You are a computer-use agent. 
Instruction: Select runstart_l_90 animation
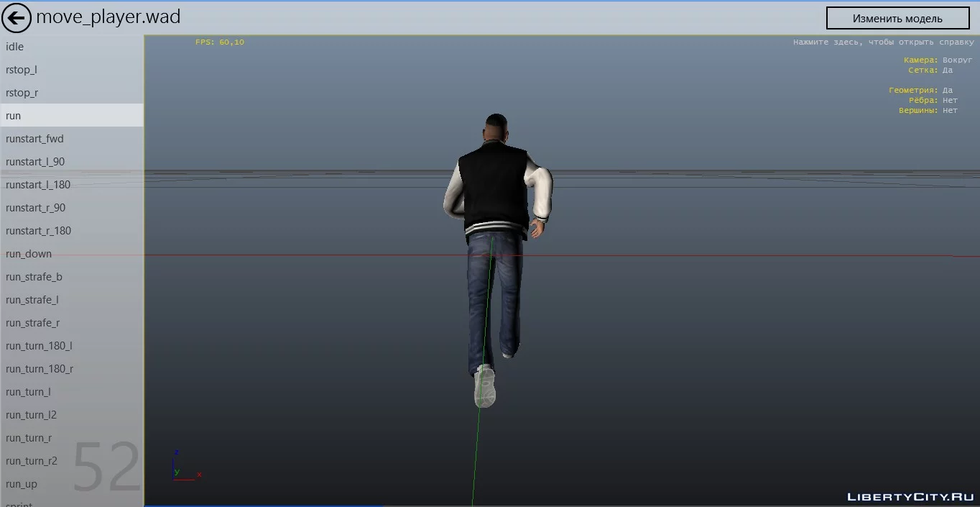point(72,162)
